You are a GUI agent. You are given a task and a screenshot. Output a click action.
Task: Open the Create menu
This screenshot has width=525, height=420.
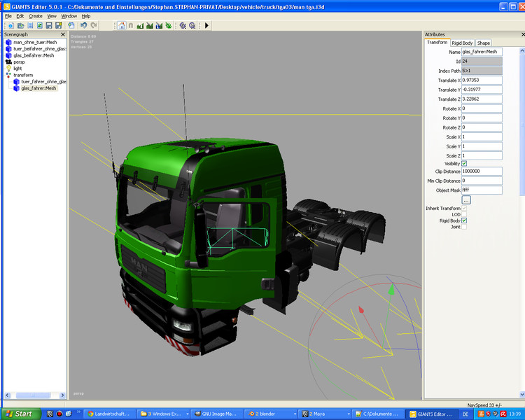[x=36, y=16]
